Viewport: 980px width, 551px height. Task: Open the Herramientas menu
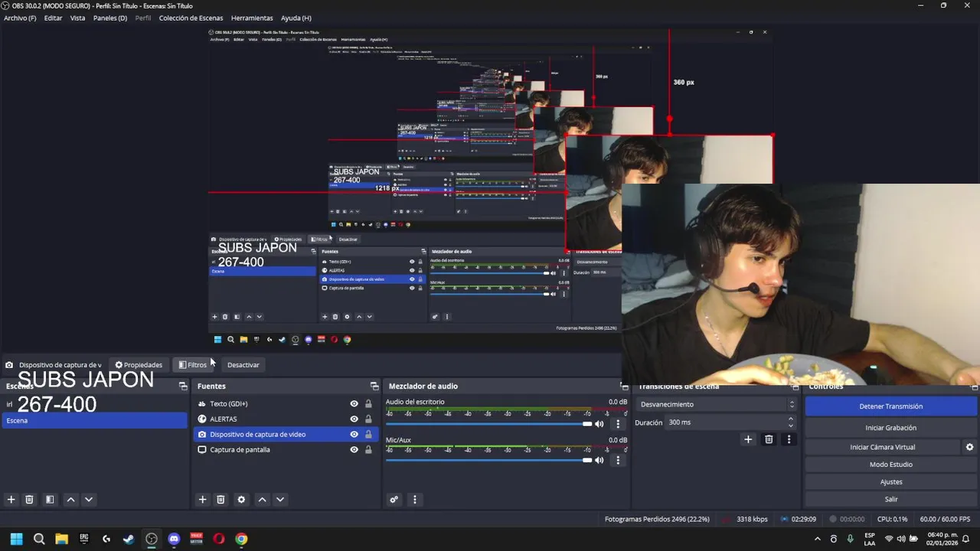252,18
